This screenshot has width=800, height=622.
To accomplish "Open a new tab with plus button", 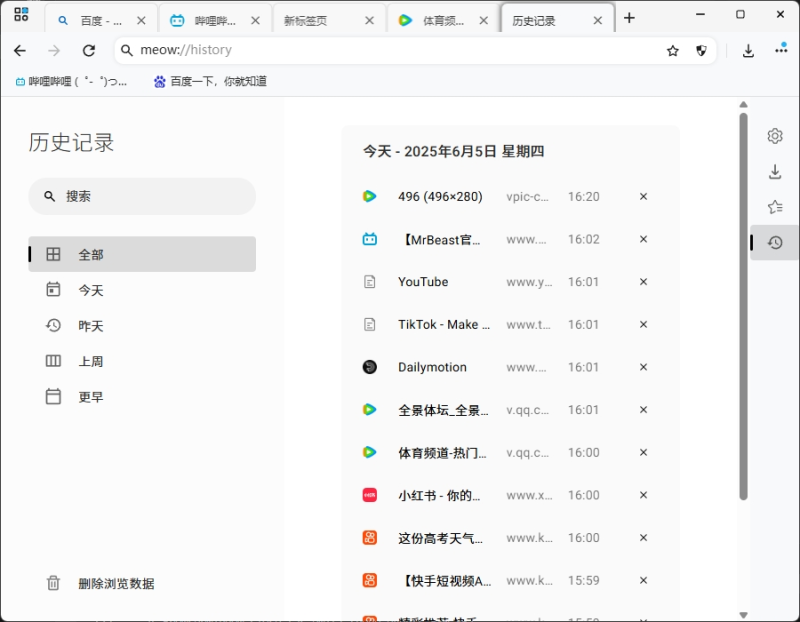I will coord(629,18).
